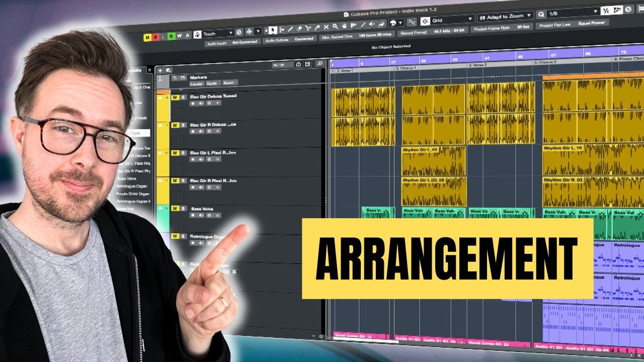Viewport: 644px width, 362px height.
Task: Select the 'Rhythm Gtr L_03' audio clip
Action: (434, 161)
